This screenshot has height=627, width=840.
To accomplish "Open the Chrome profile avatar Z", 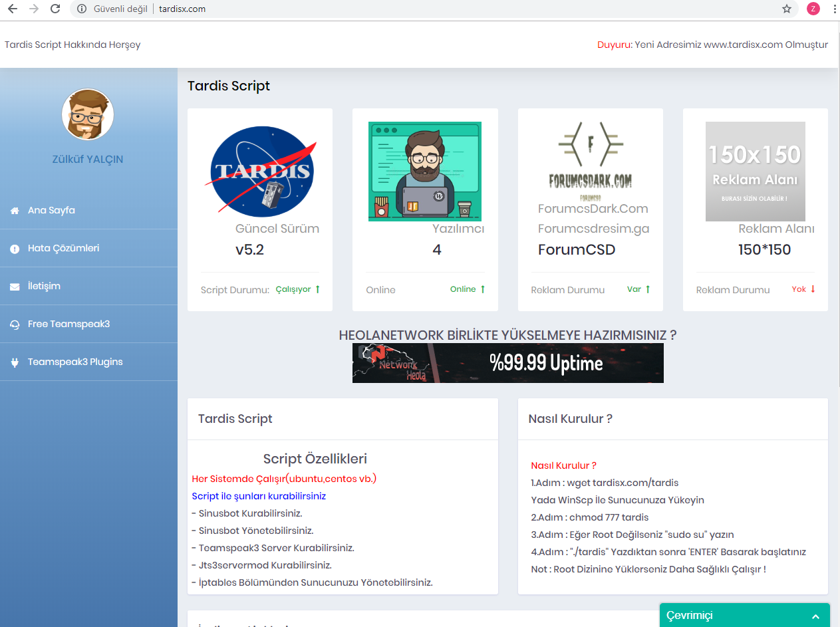I will [813, 9].
